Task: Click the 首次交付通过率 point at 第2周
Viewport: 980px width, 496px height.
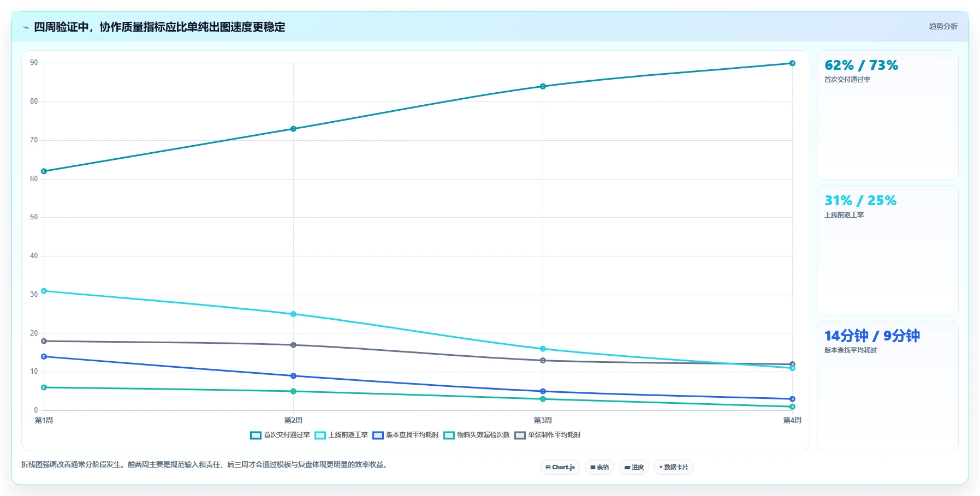Action: [x=293, y=129]
